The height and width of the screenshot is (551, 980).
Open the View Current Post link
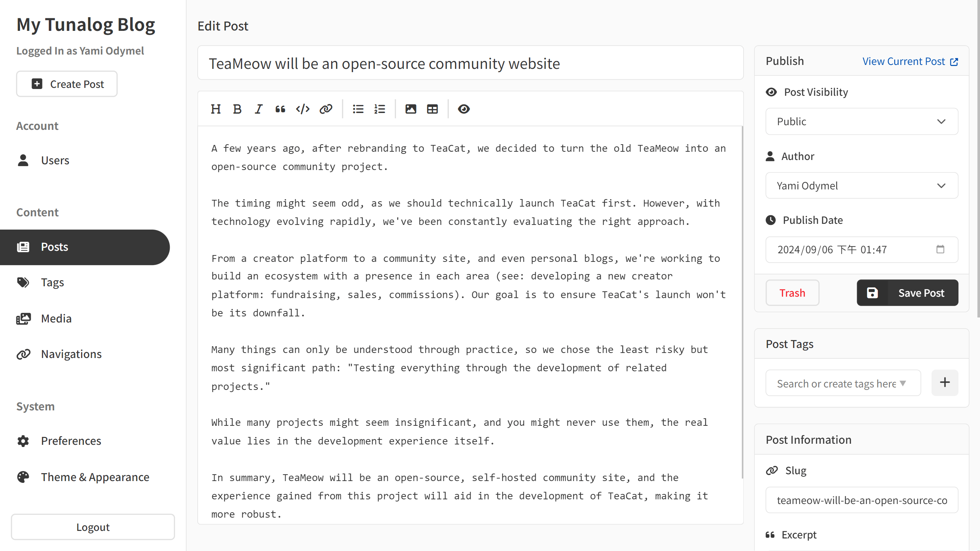tap(910, 61)
